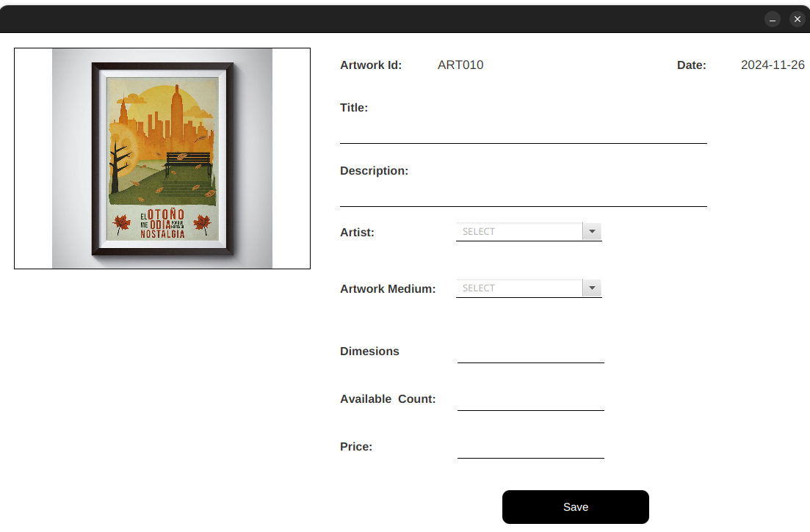Screen dimensions: 810x532
Task: Click the Artist SELECT placeholder text
Action: (x=479, y=232)
